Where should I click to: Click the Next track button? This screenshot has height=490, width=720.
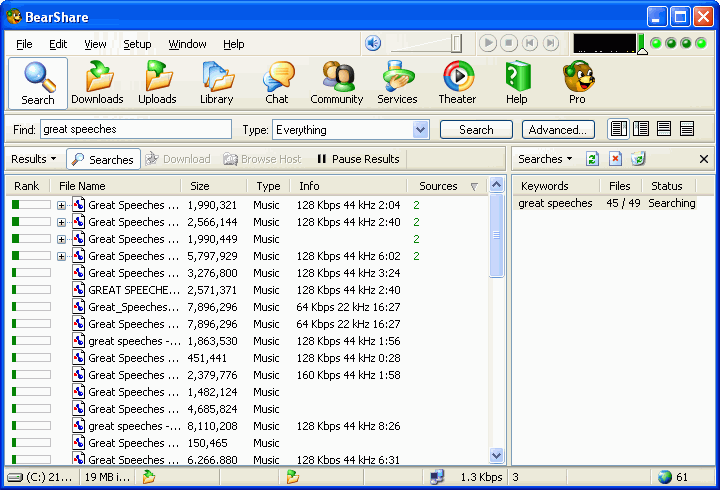click(x=551, y=43)
